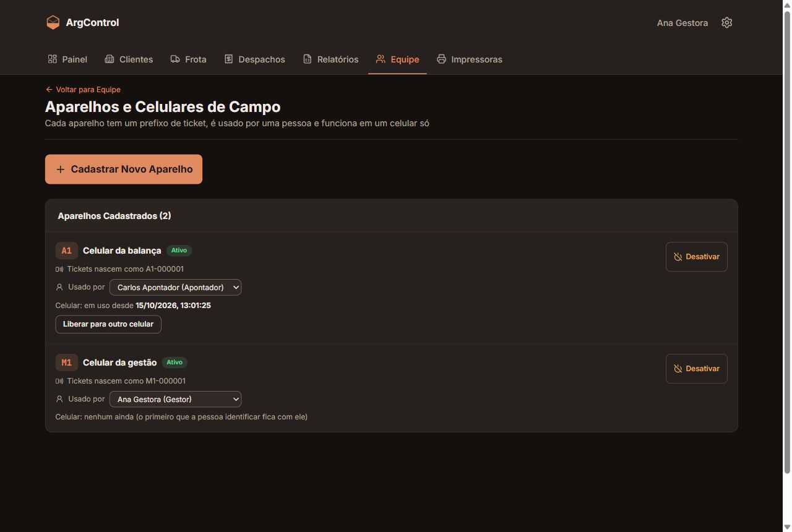Click the ArgControl brand name
This screenshot has height=532, width=792.
[92, 23]
